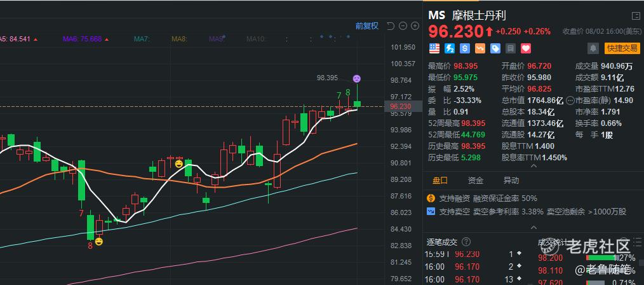Click the MA10 indicator label
644x285 pixels.
click(x=257, y=39)
